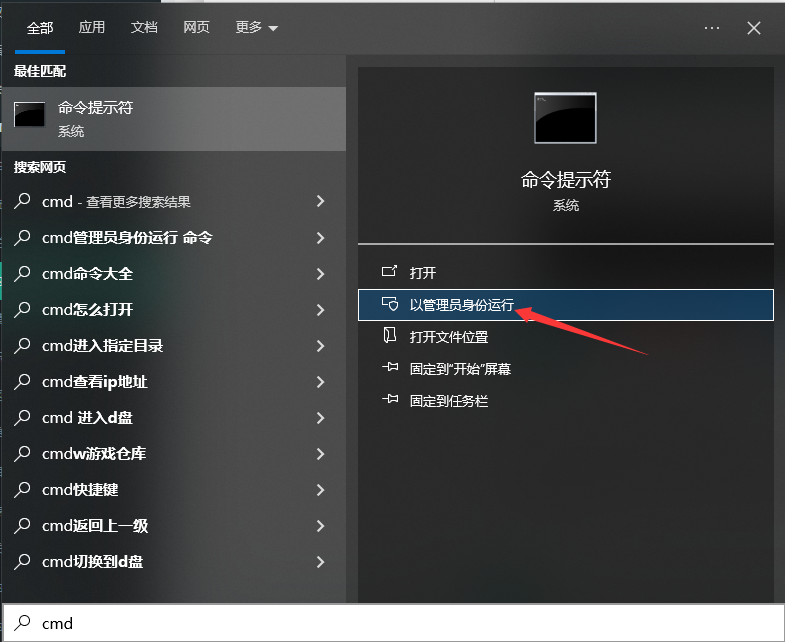Click the three-dot options icon at top
The width and height of the screenshot is (785, 642).
click(x=712, y=28)
